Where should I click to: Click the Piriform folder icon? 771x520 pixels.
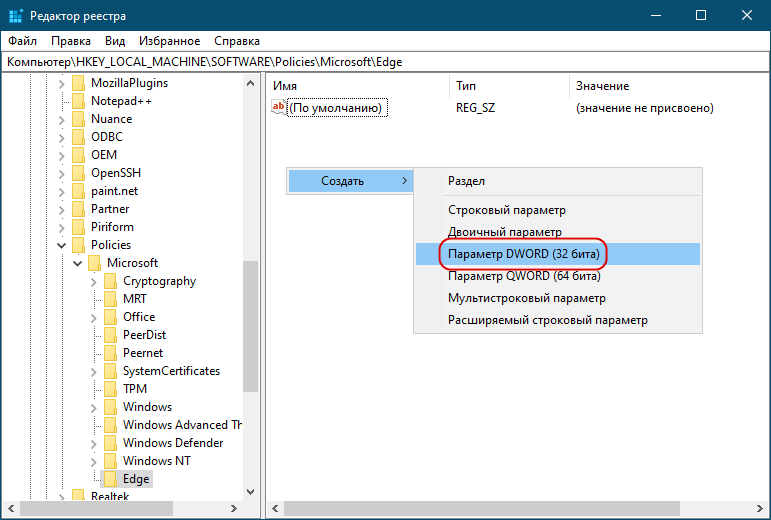pos(79,227)
